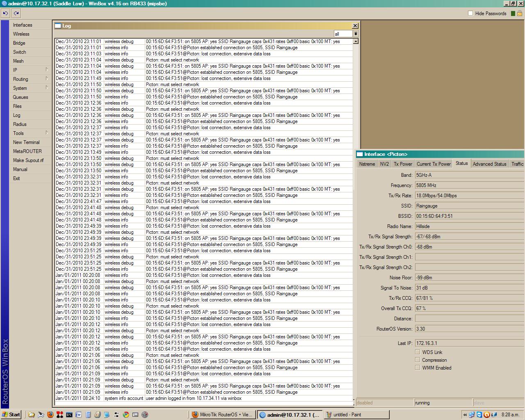
Task: Switch to the Advanced Status tab
Action: (x=489, y=164)
